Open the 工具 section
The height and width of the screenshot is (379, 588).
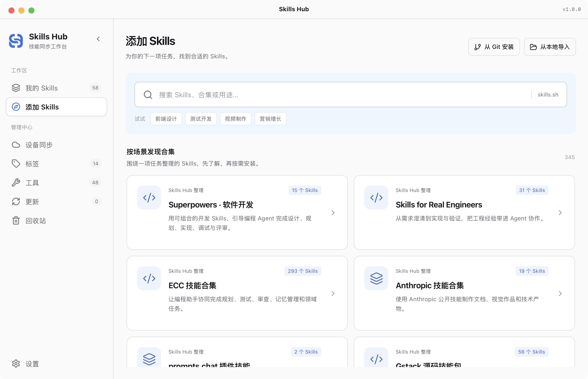[x=57, y=183]
